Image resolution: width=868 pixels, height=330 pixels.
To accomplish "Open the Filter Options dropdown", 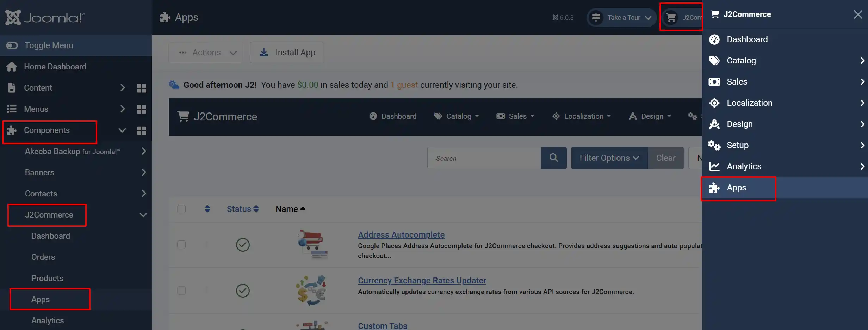I will 609,158.
